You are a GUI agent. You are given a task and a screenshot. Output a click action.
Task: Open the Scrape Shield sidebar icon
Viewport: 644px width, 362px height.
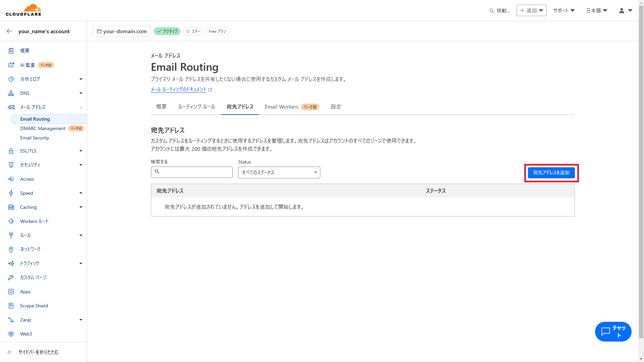point(11,306)
